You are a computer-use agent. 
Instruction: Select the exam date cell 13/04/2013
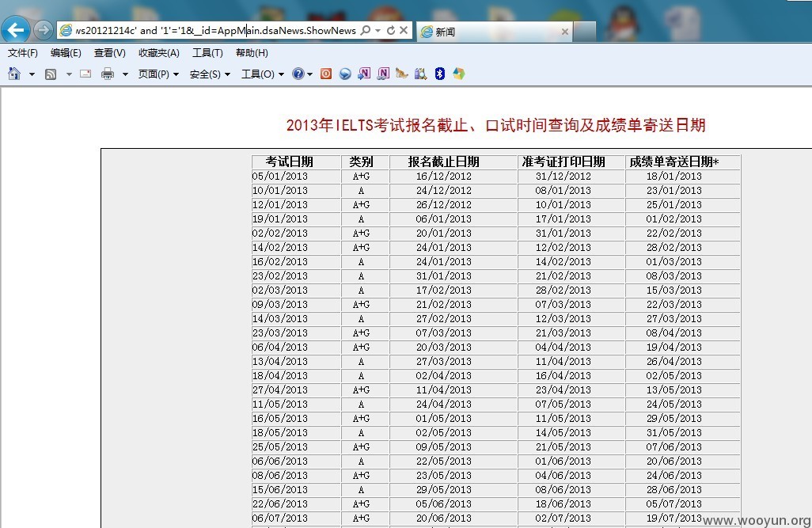280,362
